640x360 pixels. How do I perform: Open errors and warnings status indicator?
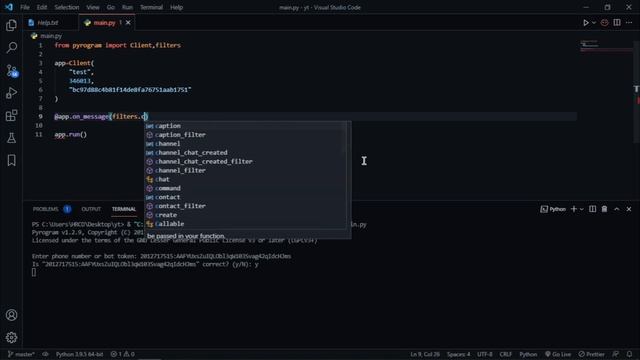coord(122,354)
